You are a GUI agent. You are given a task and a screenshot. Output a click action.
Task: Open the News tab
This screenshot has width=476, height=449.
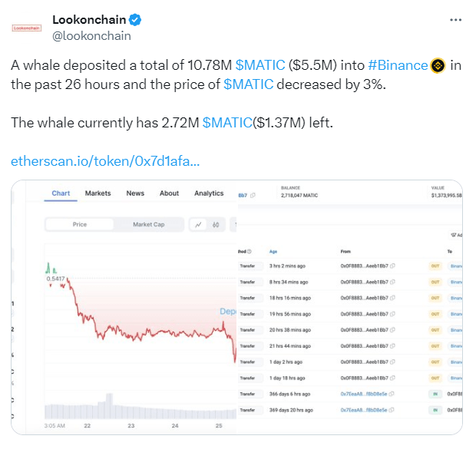(135, 193)
